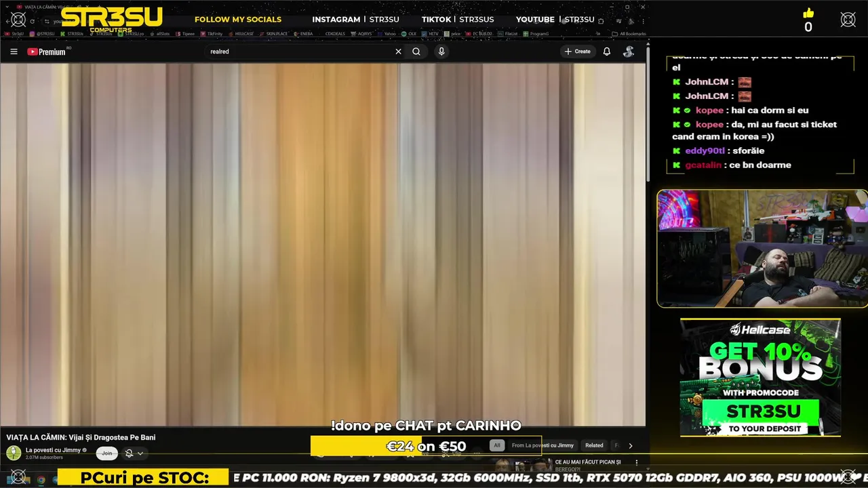The height and width of the screenshot is (488, 868).
Task: Click the 'YOUTUBE | STR3SU' overlay text
Action: (x=555, y=19)
